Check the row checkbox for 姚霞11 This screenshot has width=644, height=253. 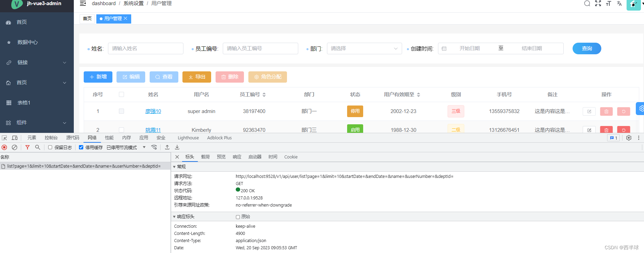[121, 130]
